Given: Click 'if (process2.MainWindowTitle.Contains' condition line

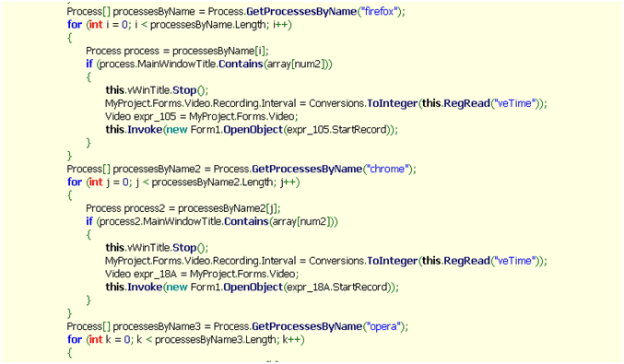Looking at the screenshot, I should [x=212, y=221].
